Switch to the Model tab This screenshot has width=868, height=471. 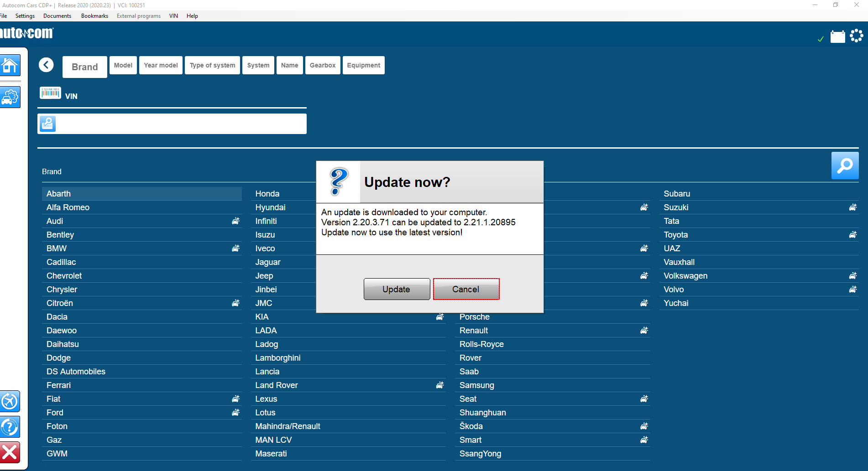click(123, 65)
